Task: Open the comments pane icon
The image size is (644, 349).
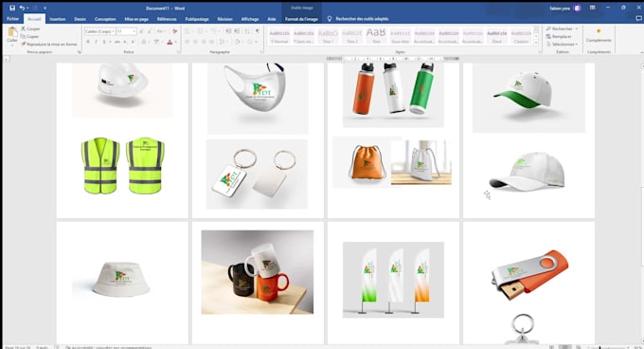Action: point(638,19)
